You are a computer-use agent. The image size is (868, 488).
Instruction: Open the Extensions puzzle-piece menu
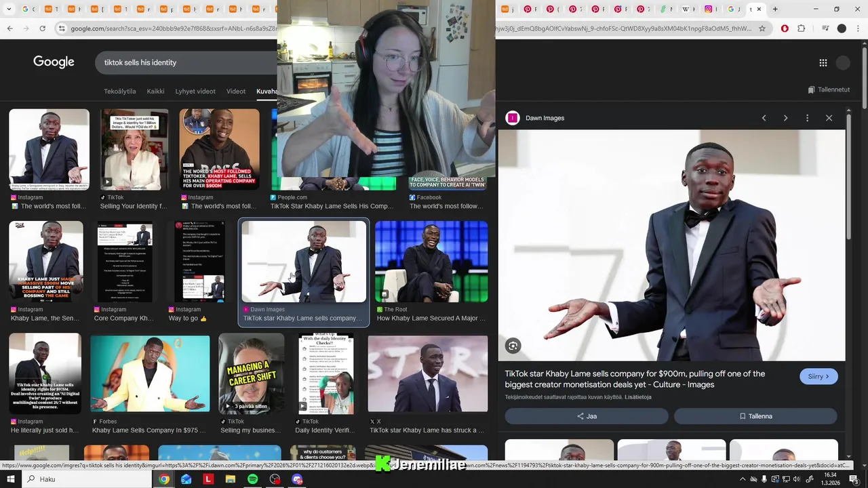(802, 28)
